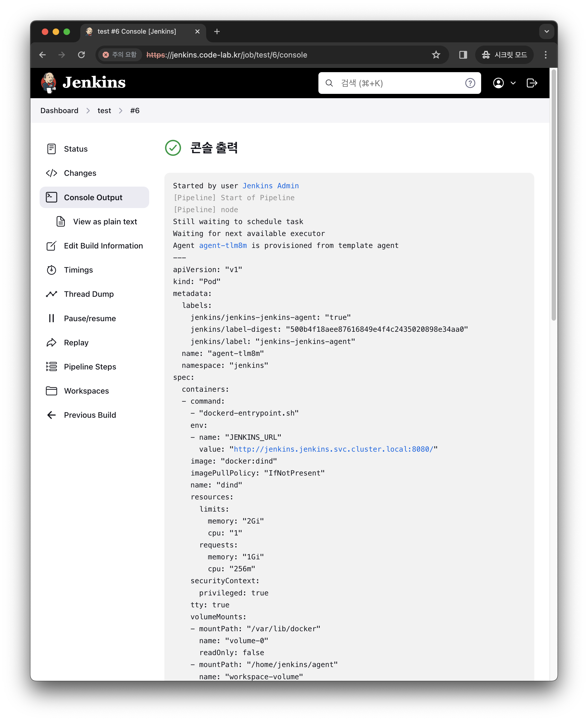Select Console Output sidebar item
The image size is (588, 721).
pyautogui.click(x=93, y=197)
